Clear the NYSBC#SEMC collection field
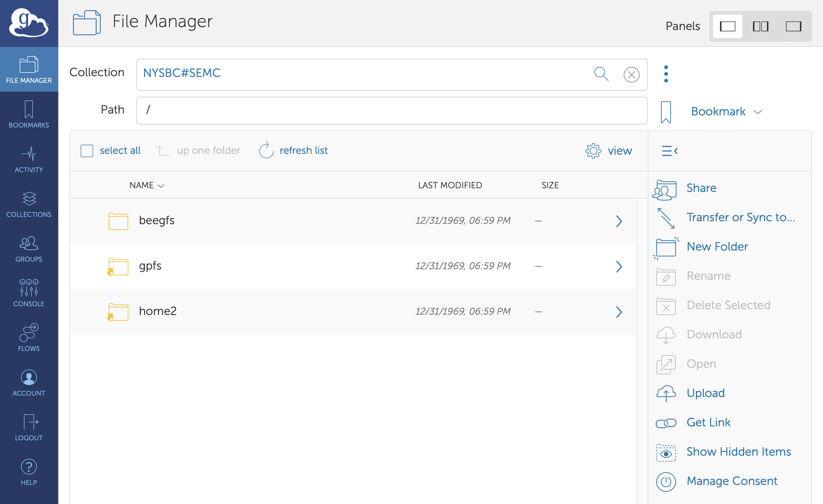The height and width of the screenshot is (504, 823). point(631,75)
